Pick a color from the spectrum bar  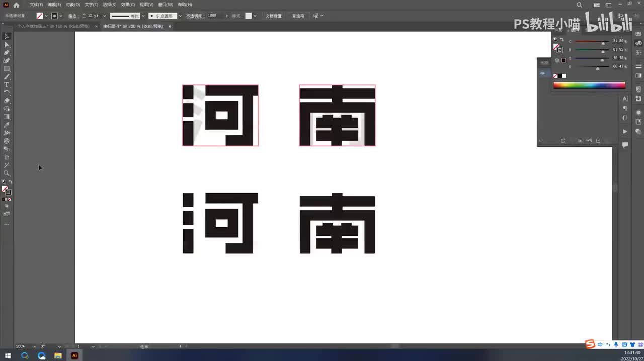click(589, 85)
